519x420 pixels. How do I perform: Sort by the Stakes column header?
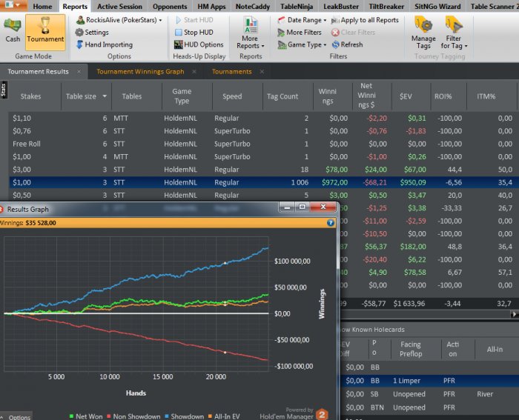tap(31, 96)
